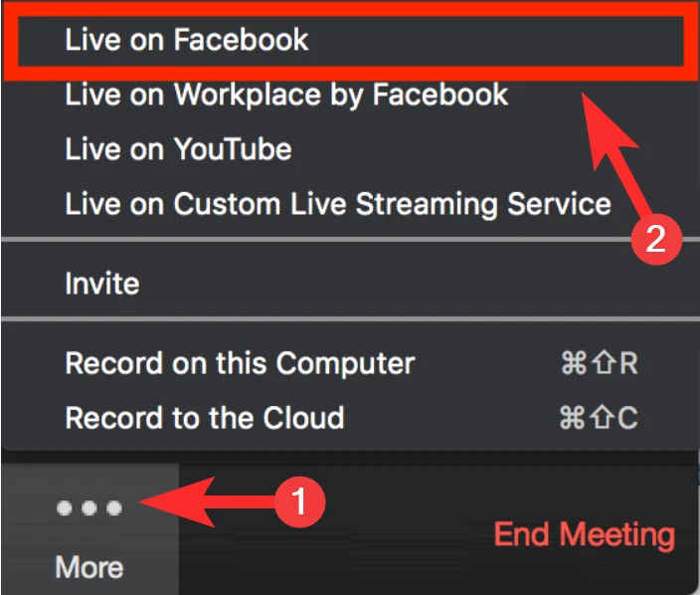
Task: Open Live on Custom Live Streaming Service
Action: coord(338,204)
